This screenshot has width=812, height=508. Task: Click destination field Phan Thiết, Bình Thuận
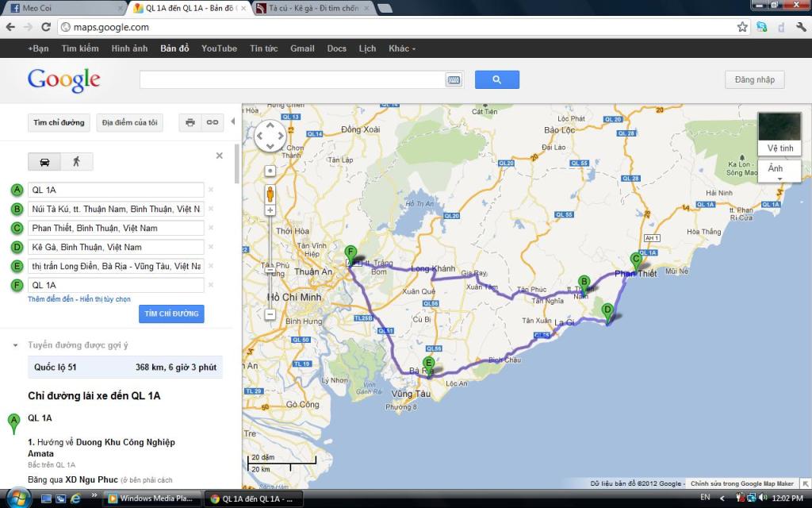pos(116,228)
